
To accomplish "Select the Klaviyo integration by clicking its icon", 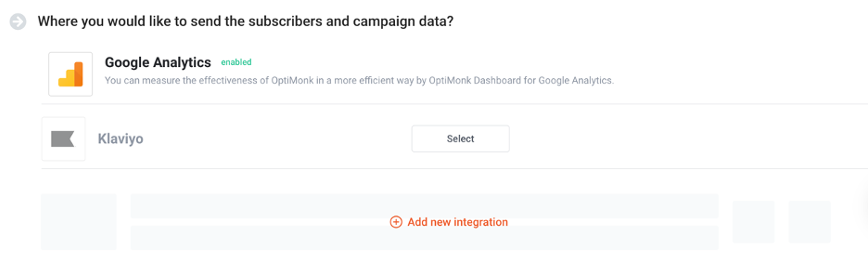I will pos(63,139).
